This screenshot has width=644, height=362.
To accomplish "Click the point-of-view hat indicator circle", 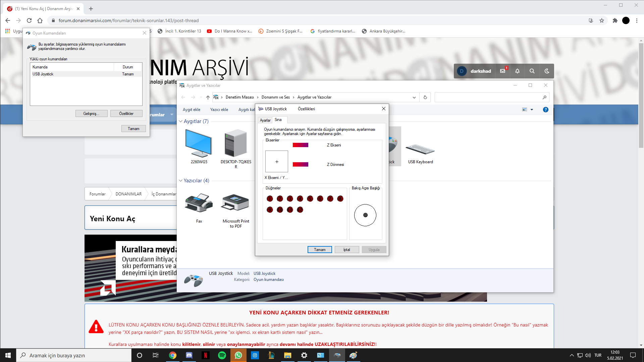I will coord(365,215).
